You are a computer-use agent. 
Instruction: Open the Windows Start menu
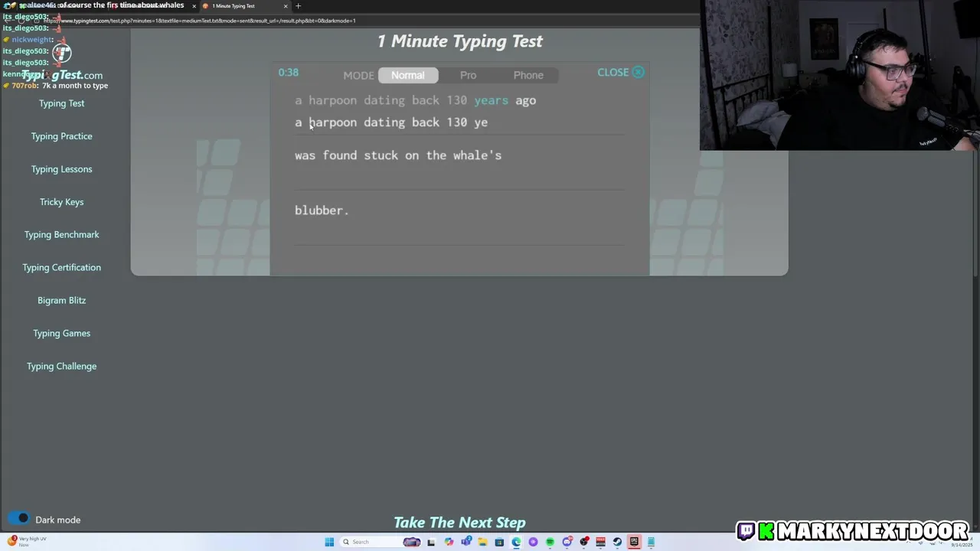329,542
